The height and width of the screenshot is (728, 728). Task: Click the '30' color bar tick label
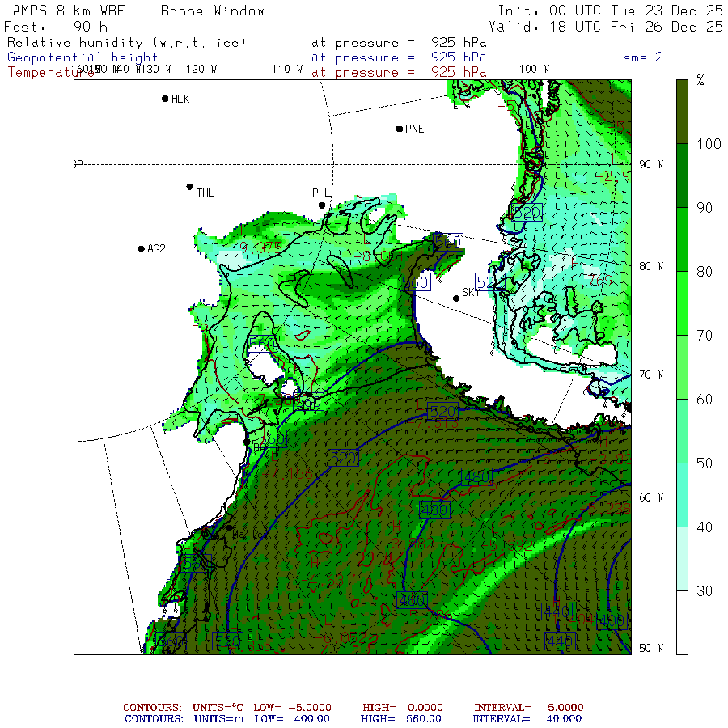tap(705, 591)
